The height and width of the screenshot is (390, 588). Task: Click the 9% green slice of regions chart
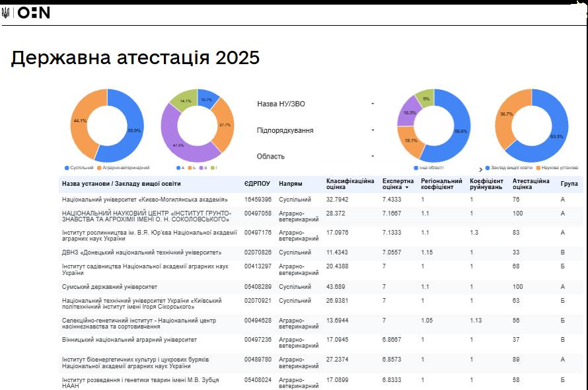coord(426,98)
